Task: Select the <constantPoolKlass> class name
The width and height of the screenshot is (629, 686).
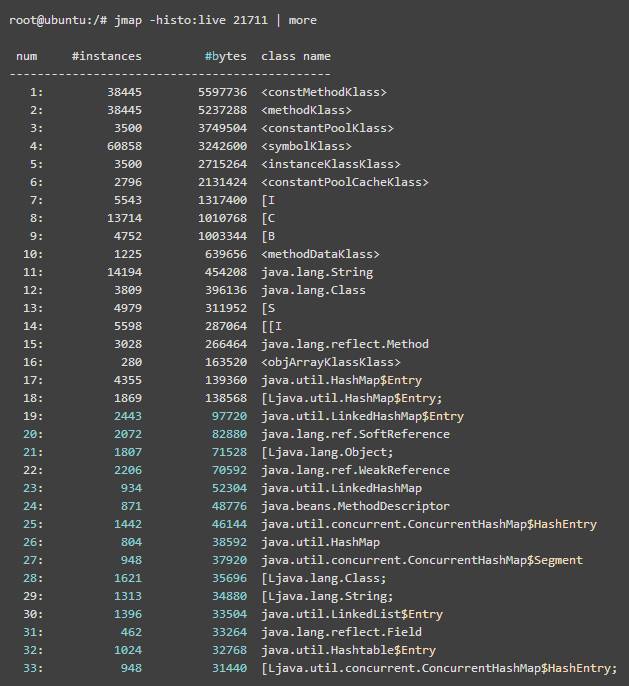Action: pos(327,128)
